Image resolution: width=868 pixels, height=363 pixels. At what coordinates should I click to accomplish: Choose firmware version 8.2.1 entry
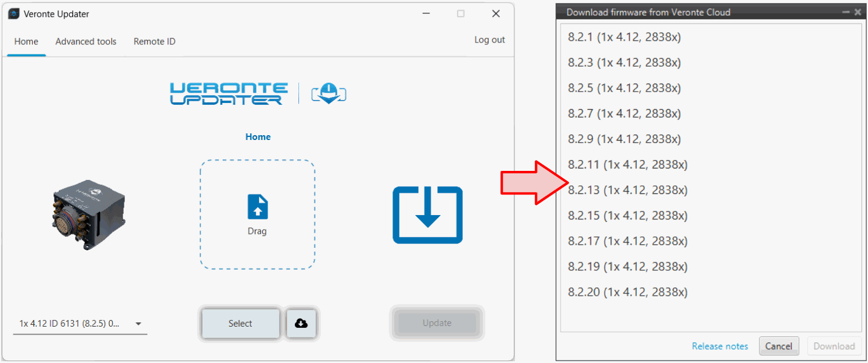(x=624, y=37)
